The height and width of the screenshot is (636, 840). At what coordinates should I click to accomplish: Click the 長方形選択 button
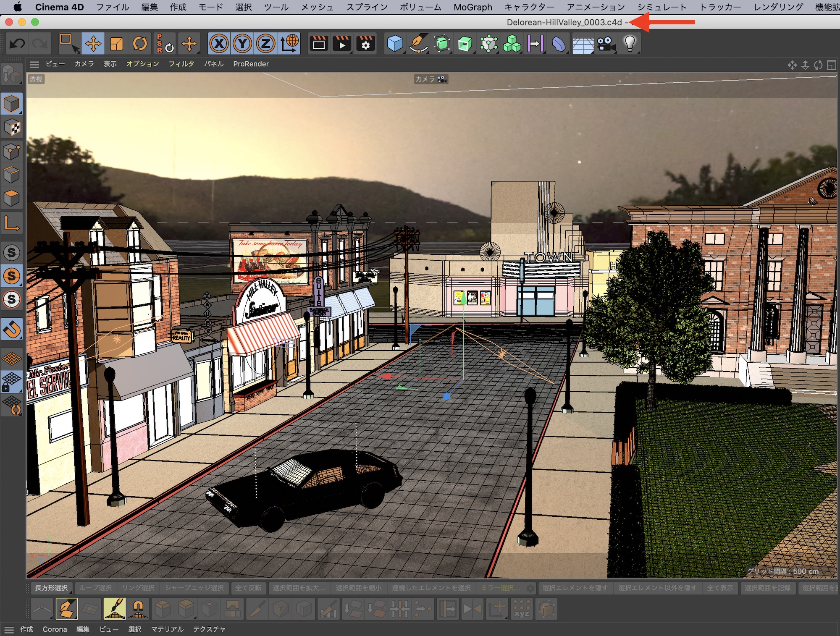click(x=51, y=588)
